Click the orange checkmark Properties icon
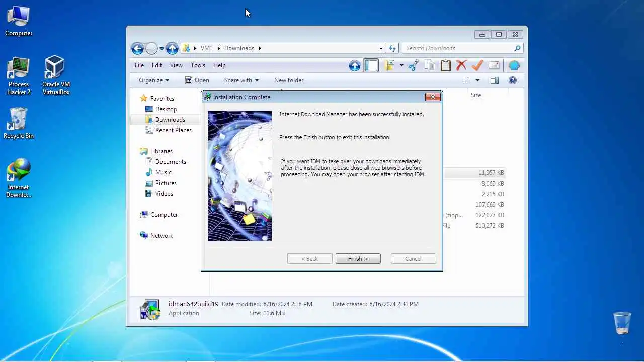This screenshot has height=362, width=644. [x=477, y=65]
